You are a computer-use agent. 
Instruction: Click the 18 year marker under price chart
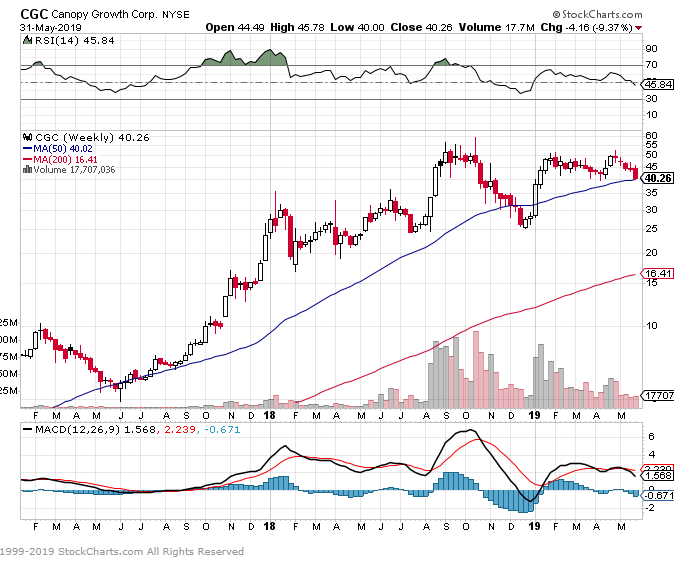pyautogui.click(x=269, y=415)
